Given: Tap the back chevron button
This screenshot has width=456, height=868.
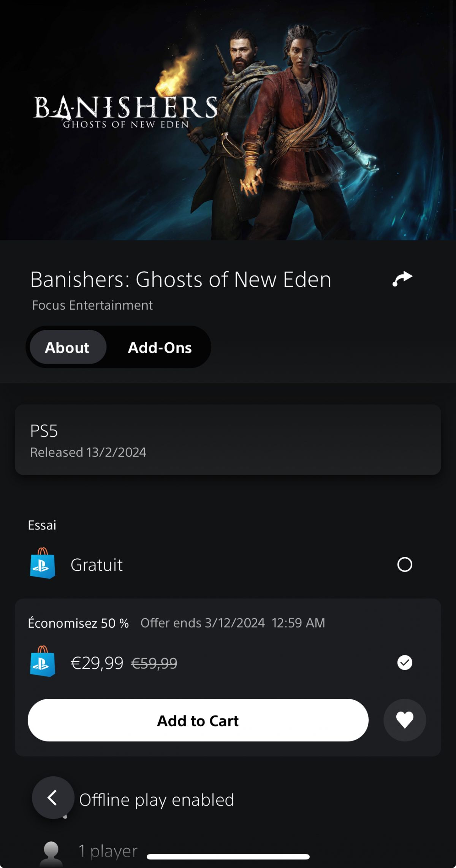Looking at the screenshot, I should coord(53,797).
